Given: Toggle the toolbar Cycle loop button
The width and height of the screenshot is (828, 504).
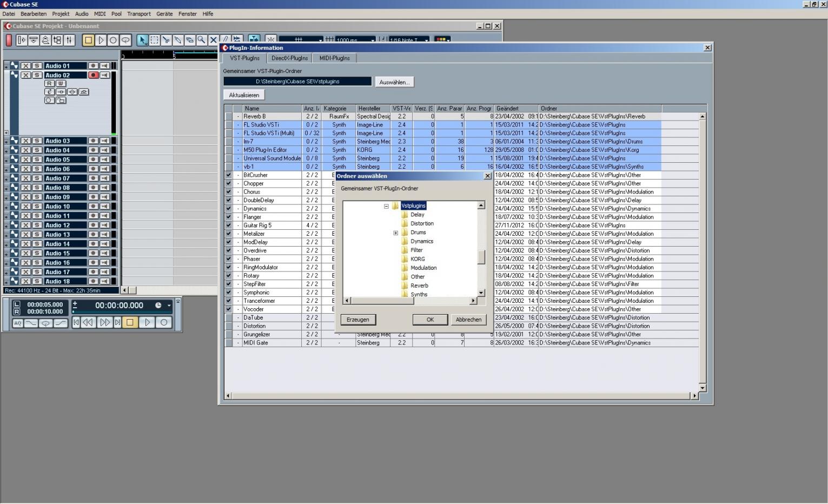Looking at the screenshot, I should pos(125,40).
